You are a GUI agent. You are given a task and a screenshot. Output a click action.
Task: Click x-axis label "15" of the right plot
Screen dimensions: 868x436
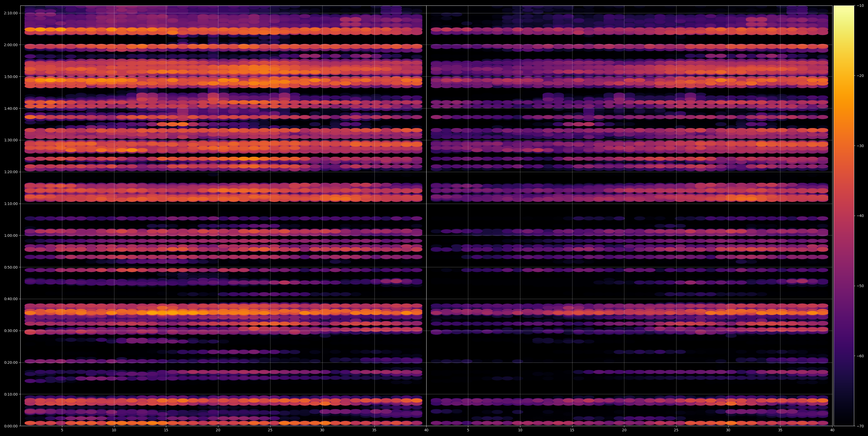[x=572, y=430]
